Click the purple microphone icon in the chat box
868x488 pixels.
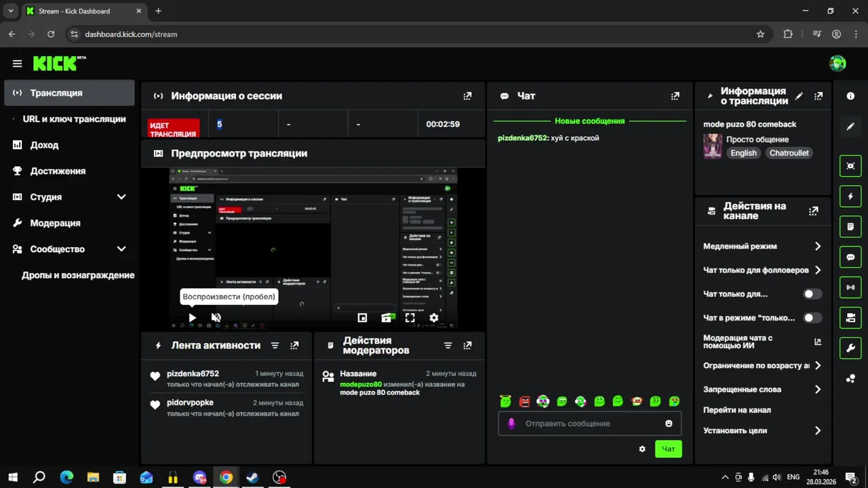[511, 424]
